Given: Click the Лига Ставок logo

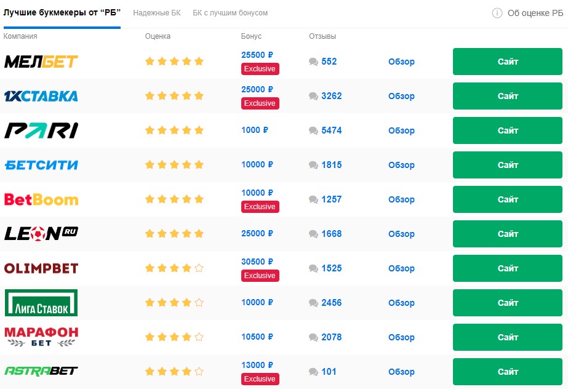Looking at the screenshot, I should tap(41, 303).
